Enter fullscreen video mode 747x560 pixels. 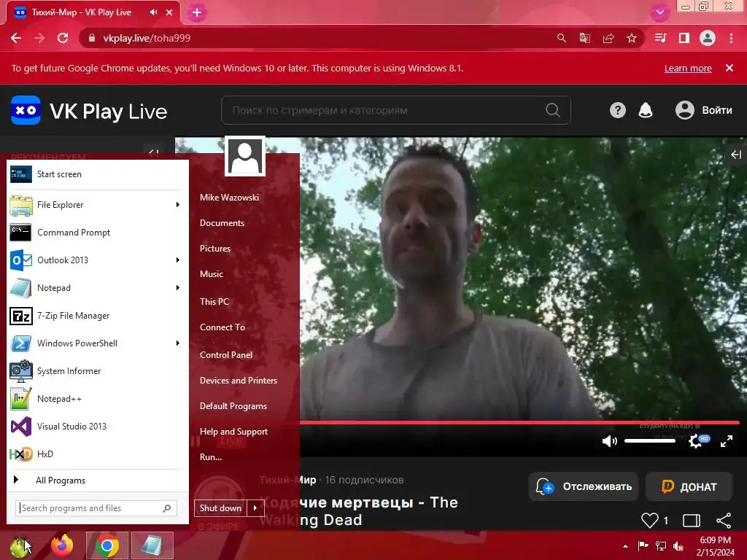click(x=727, y=441)
